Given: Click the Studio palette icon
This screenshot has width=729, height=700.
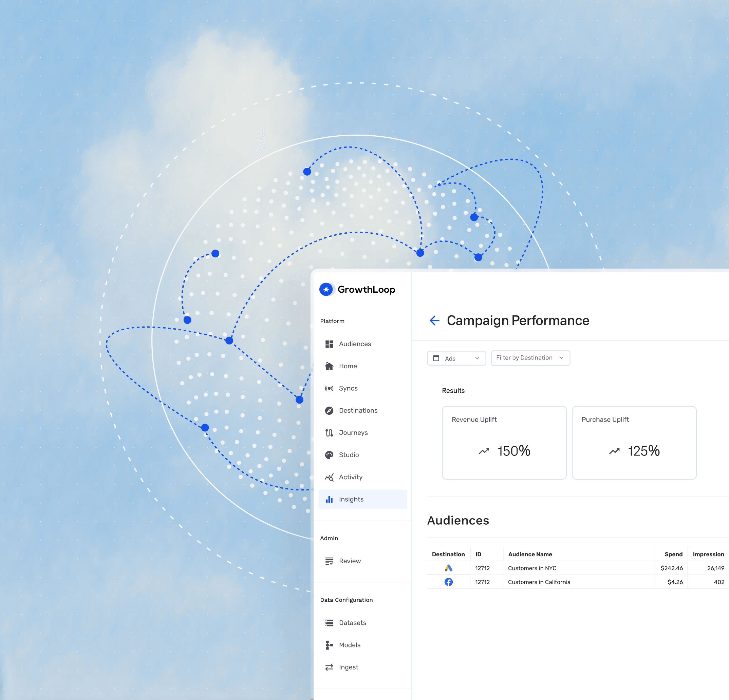Looking at the screenshot, I should [329, 455].
